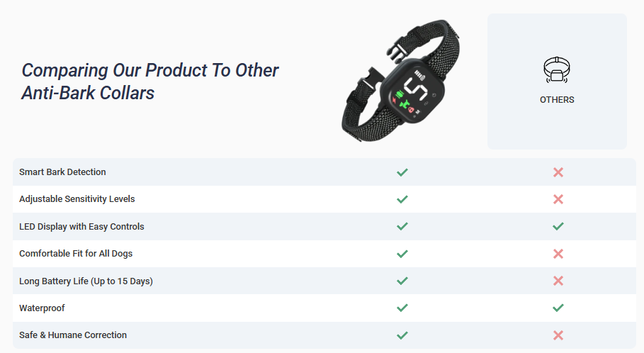Click the red X for Safe & Humane Correction
The height and width of the screenshot is (353, 644).
(558, 335)
